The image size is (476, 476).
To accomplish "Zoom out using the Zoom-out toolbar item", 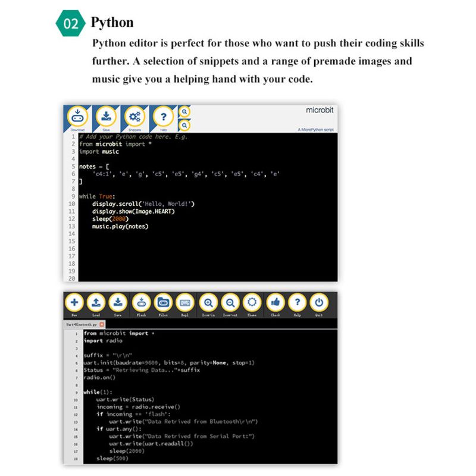I will (230, 303).
